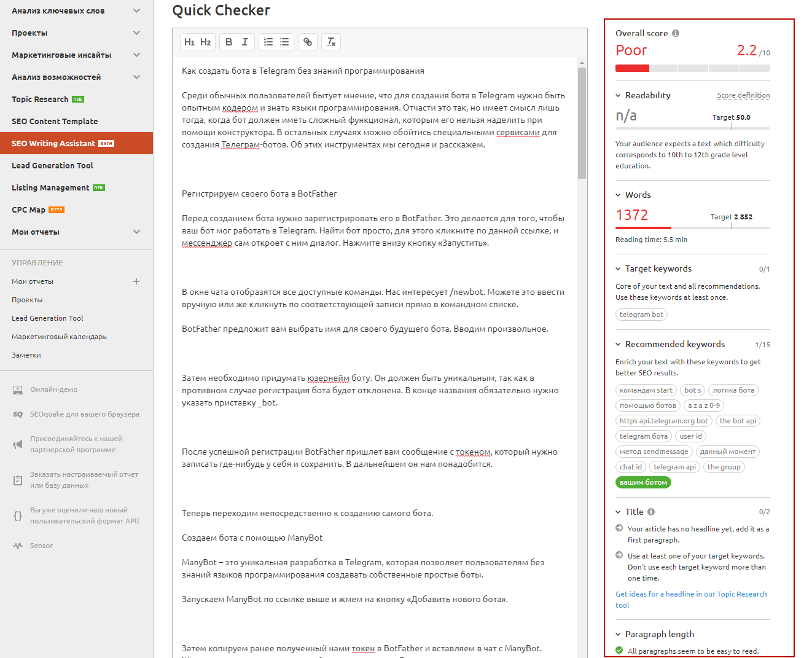The height and width of the screenshot is (658, 812).
Task: Click arrow icon beside no-headline recommendation
Action: pos(619,528)
